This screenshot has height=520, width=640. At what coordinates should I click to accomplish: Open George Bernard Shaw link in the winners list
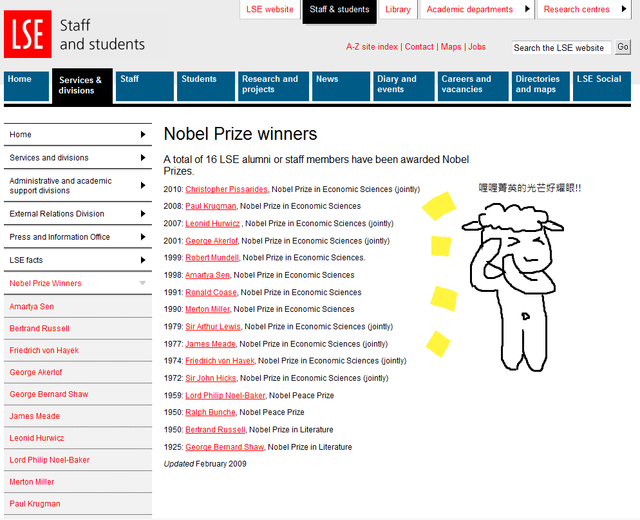(x=224, y=447)
